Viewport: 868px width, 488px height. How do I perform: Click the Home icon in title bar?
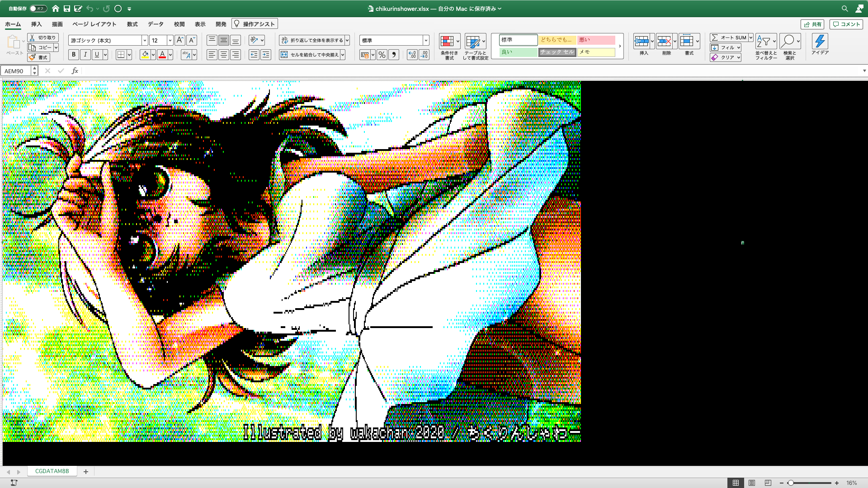point(56,9)
